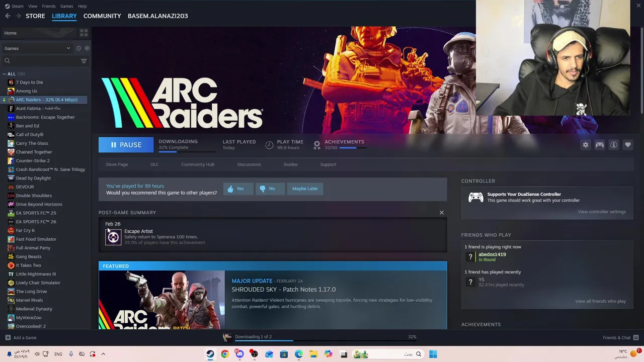
Task: Toggle volume speaker icon in tray
Action: click(37, 354)
